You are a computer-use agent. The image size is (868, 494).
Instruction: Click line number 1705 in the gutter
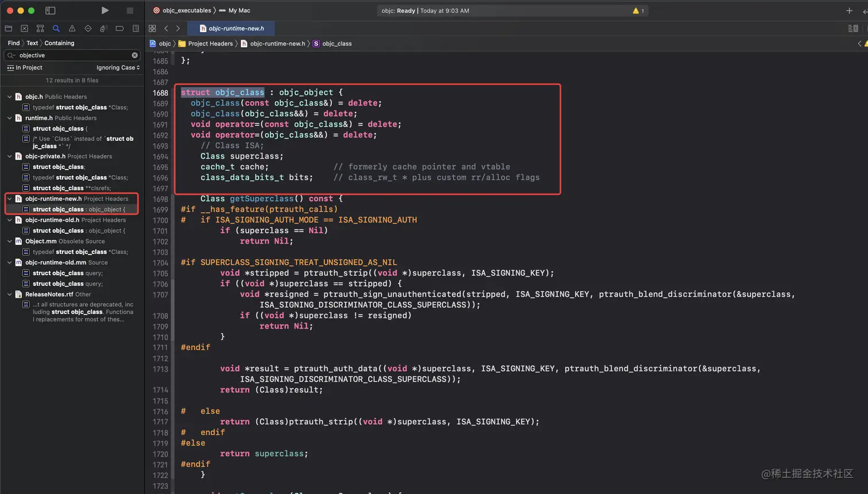point(160,273)
